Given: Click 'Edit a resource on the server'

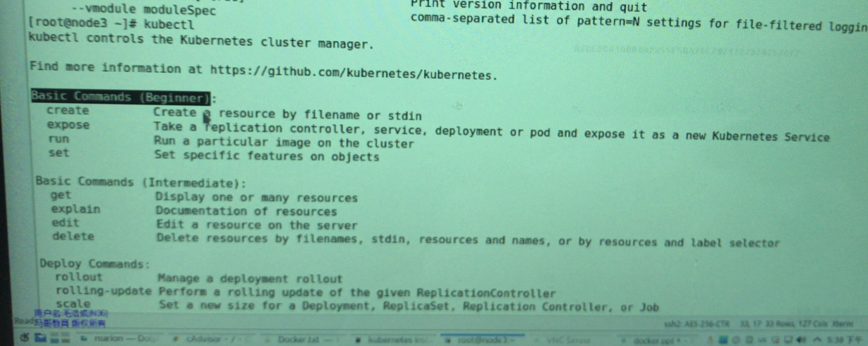Looking at the screenshot, I should (x=257, y=225).
